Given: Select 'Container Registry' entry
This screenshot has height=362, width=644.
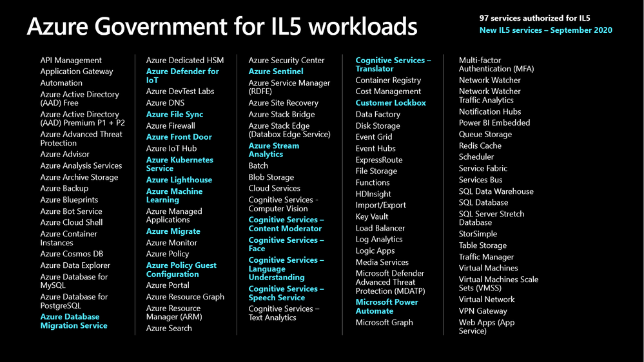Looking at the screenshot, I should [388, 81].
